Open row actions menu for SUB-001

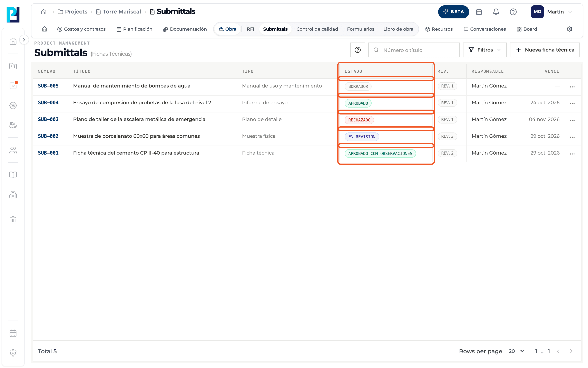(572, 154)
